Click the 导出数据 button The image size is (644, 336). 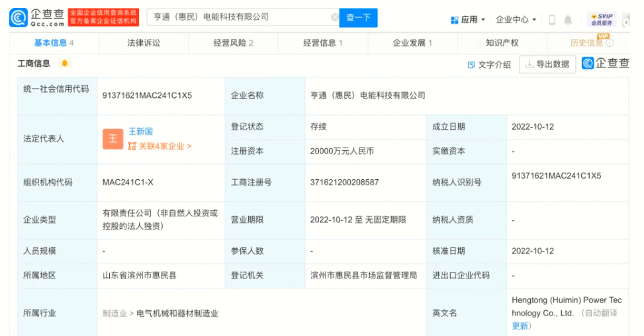pyautogui.click(x=547, y=64)
